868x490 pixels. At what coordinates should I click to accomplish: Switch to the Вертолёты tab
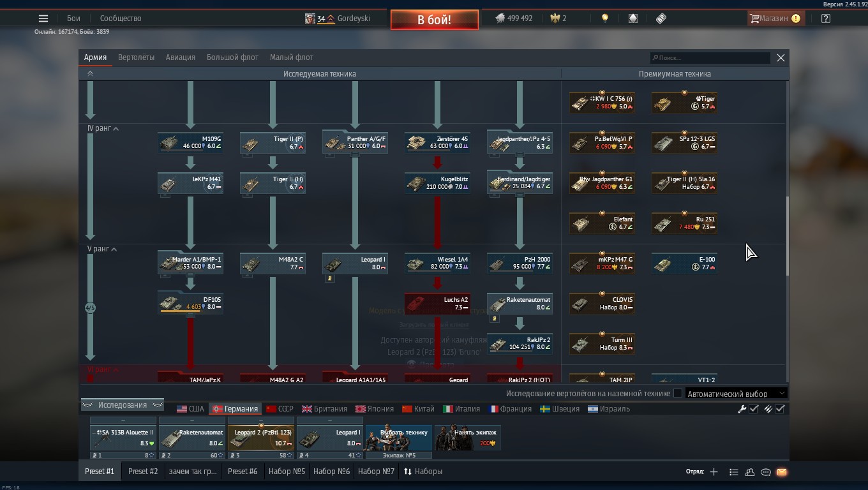coord(136,57)
